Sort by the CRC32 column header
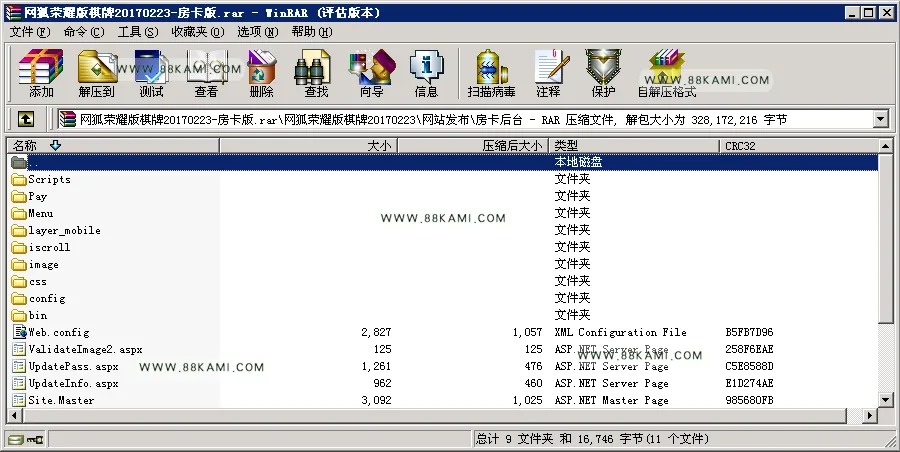900x452 pixels. (798, 146)
